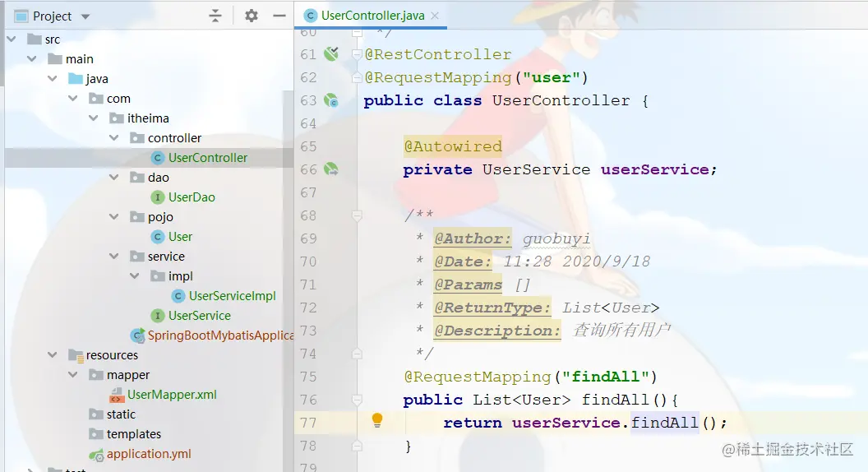
Task: Click the controller package folder icon
Action: click(136, 138)
